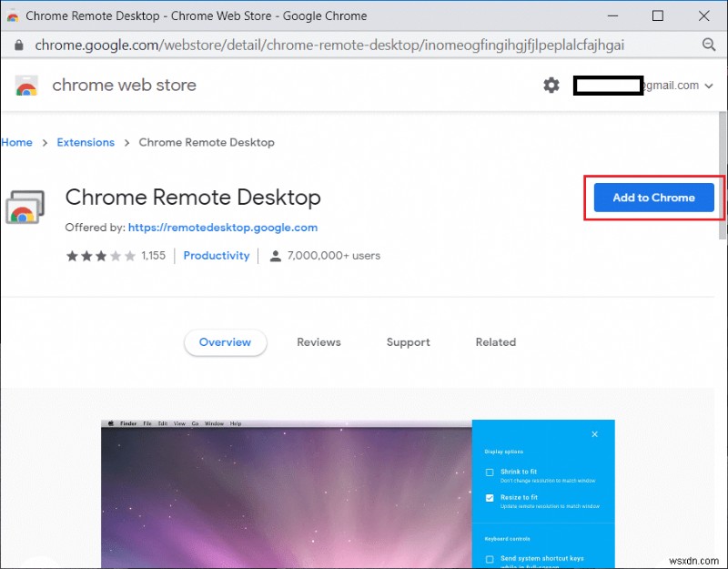Navigate to Extensions via the breadcrumb

(x=86, y=142)
